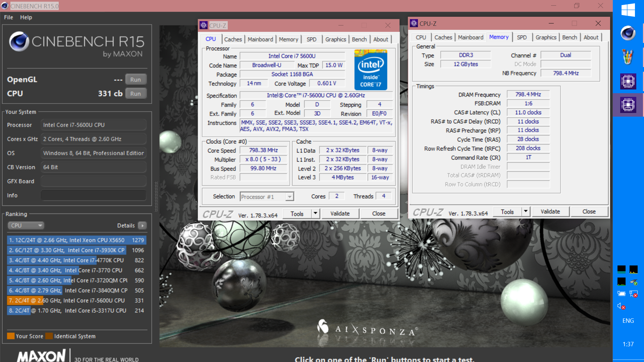Image resolution: width=644 pixels, height=362 pixels.
Task: Click the muted volume tray icon
Action: tap(621, 306)
